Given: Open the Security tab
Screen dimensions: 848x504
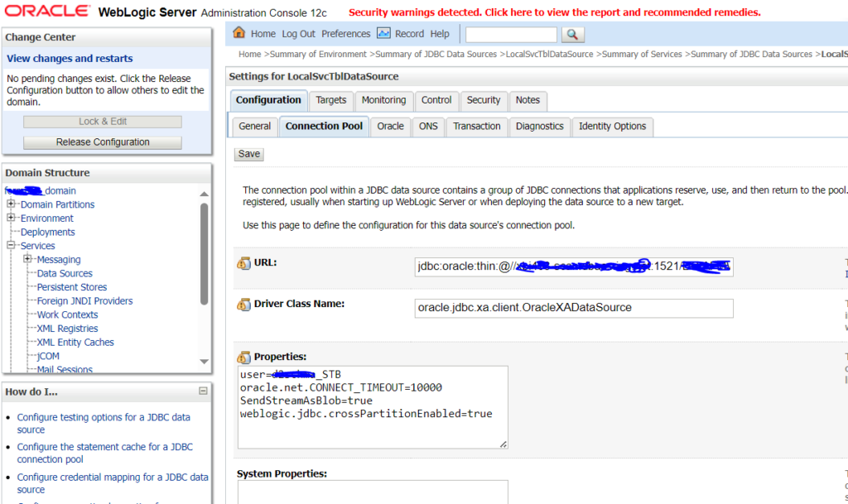Looking at the screenshot, I should [x=484, y=100].
